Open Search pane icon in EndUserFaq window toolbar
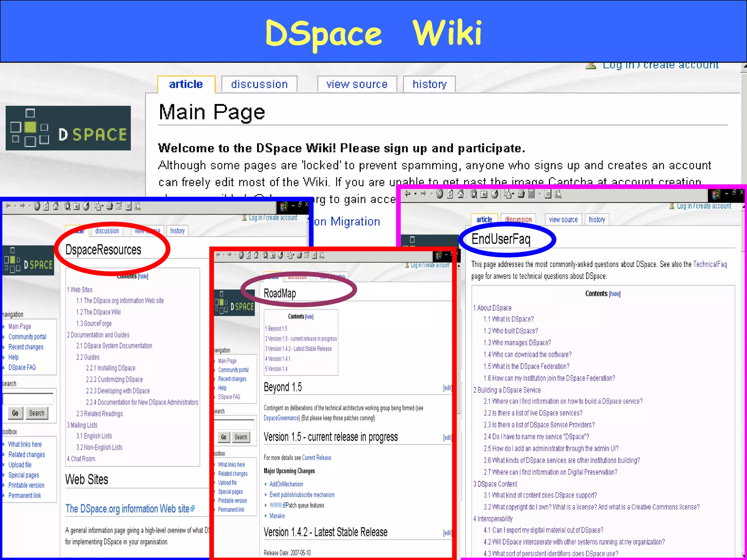The height and width of the screenshot is (560, 747). point(473,194)
